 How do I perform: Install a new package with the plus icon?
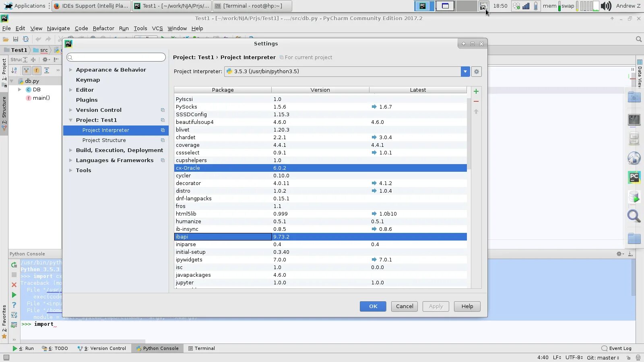(x=476, y=91)
